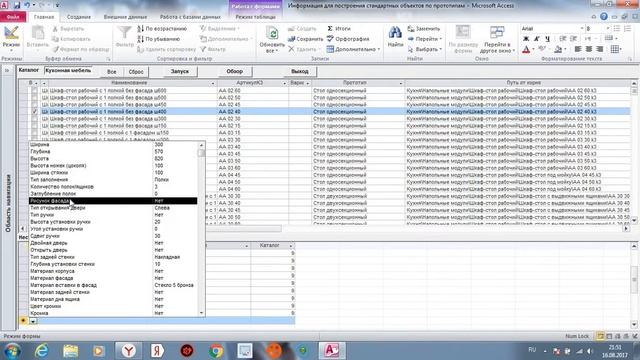Open combo box arrow in new record row
Viewport: 640px width, 360px height.
(x=33, y=321)
